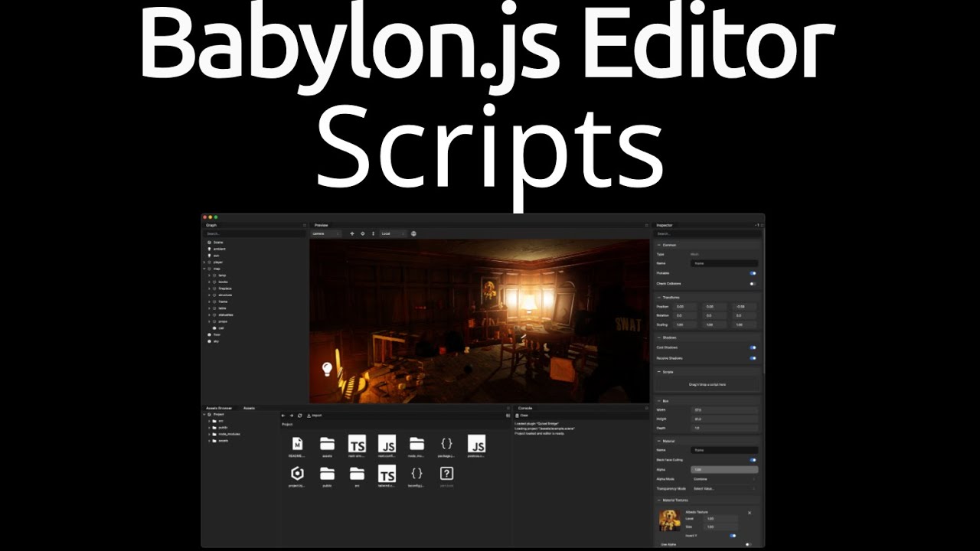Viewport: 980px width, 551px height.
Task: Select the fireplace node in Graph
Action: click(225, 289)
